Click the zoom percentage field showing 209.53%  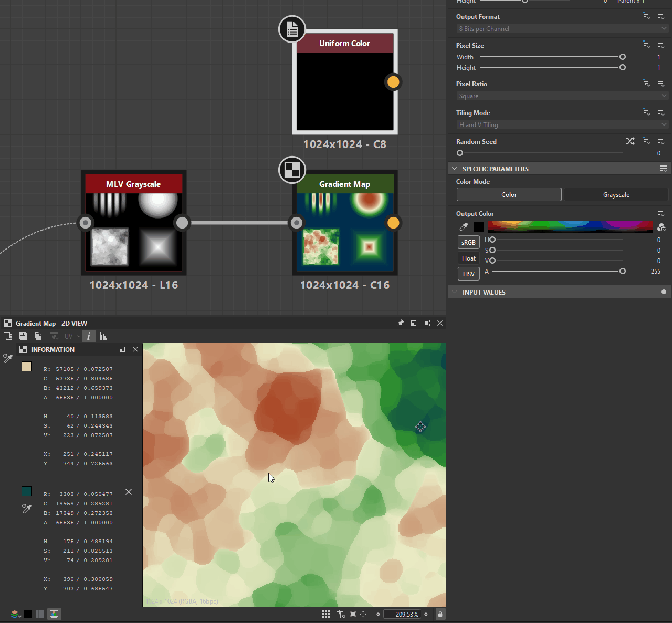point(403,614)
